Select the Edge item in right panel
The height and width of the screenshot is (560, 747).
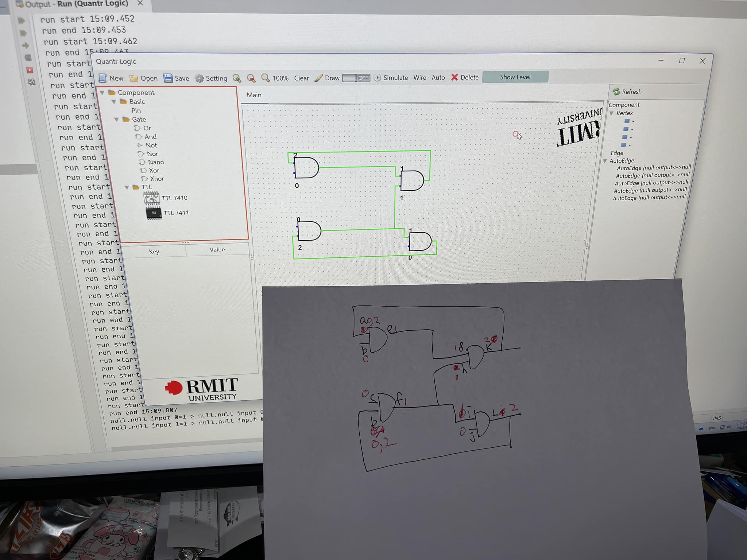[x=617, y=153]
